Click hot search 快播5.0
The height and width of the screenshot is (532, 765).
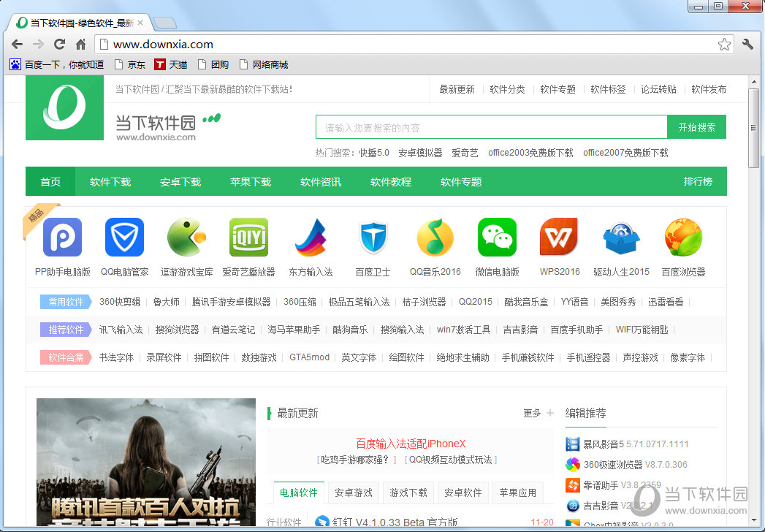click(374, 153)
